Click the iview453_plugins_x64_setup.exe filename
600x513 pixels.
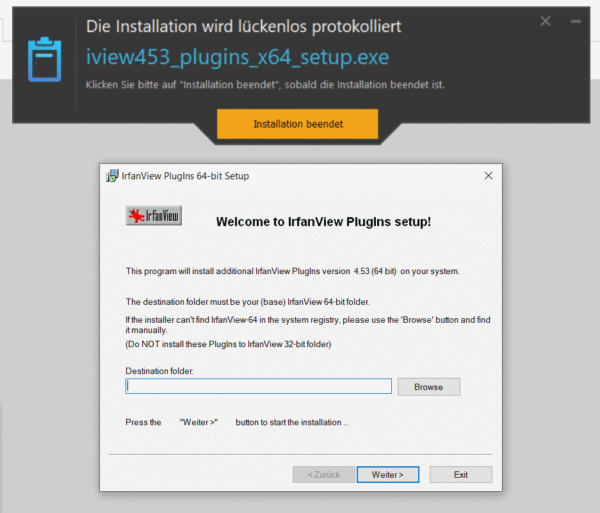click(x=237, y=57)
